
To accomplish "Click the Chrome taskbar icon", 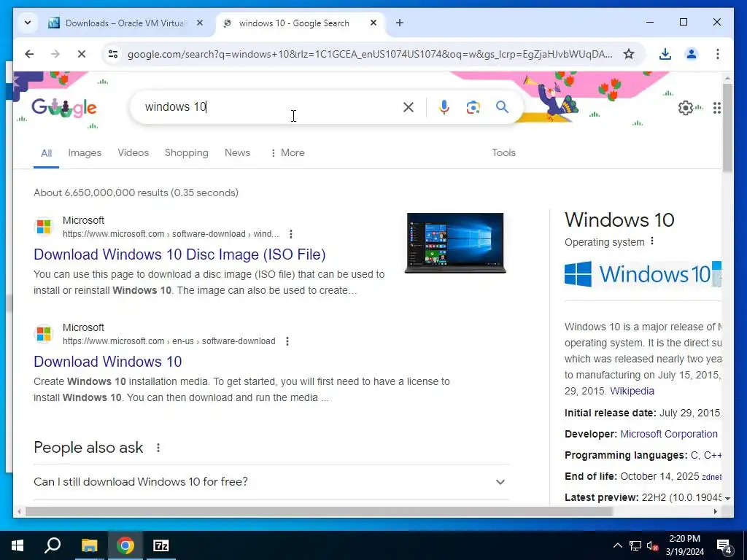I will [125, 545].
